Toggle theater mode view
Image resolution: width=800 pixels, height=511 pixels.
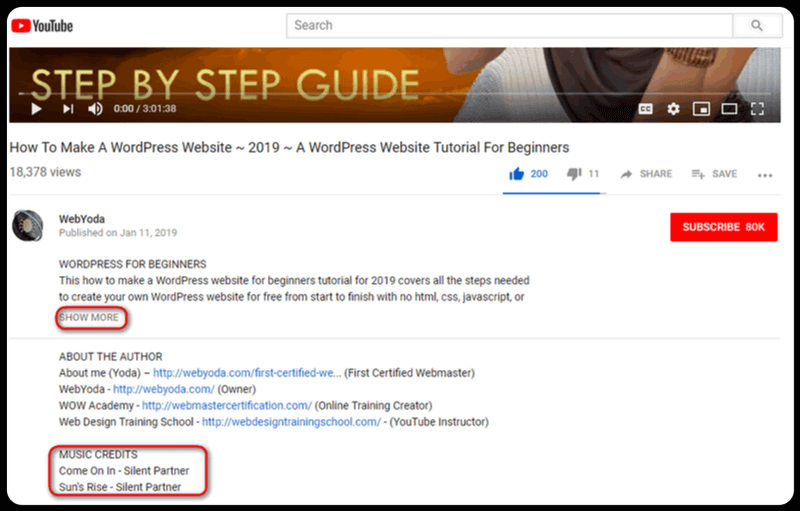tap(730, 108)
